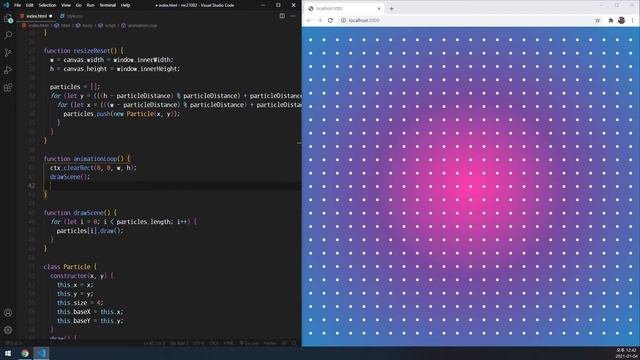This screenshot has height=360, width=640.
Task: Click the 'particles[i].draw();' line
Action: point(90,231)
